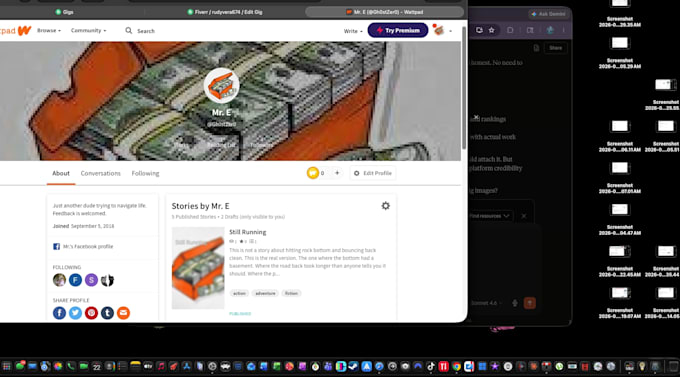The image size is (680, 377).
Task: Close the Find resources chip with X
Action: [x=523, y=216]
